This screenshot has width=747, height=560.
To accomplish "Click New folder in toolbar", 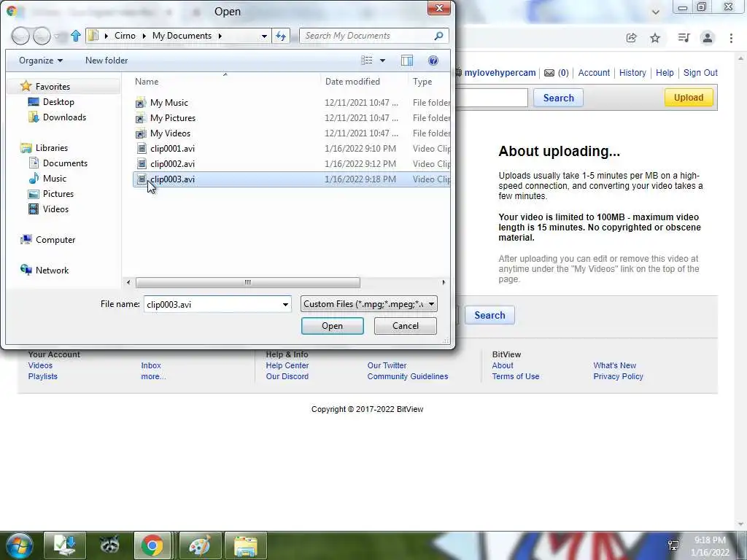I will pyautogui.click(x=107, y=61).
